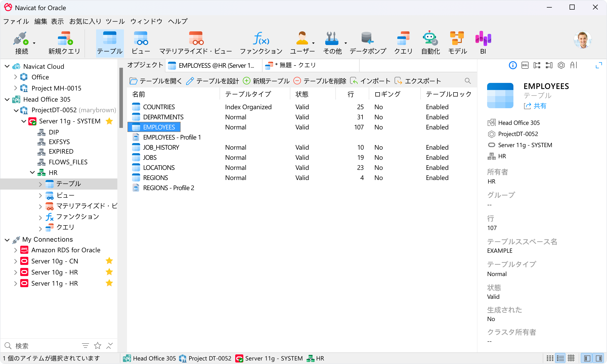The height and width of the screenshot is (364, 607).
Task: Show the AI assistant pane icon
Action: tap(574, 65)
